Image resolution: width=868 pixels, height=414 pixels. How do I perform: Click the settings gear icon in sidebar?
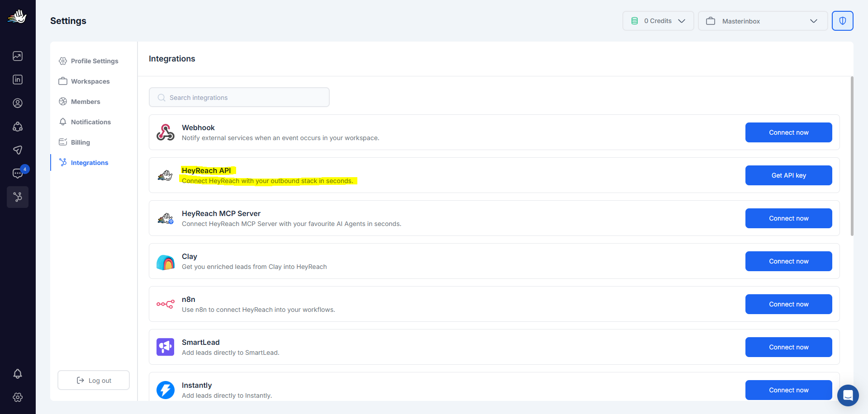click(18, 397)
